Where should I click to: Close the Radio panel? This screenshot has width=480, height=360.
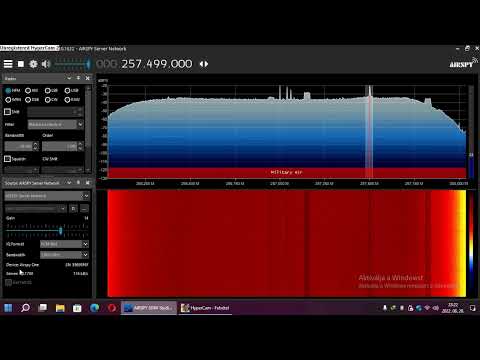(88, 78)
